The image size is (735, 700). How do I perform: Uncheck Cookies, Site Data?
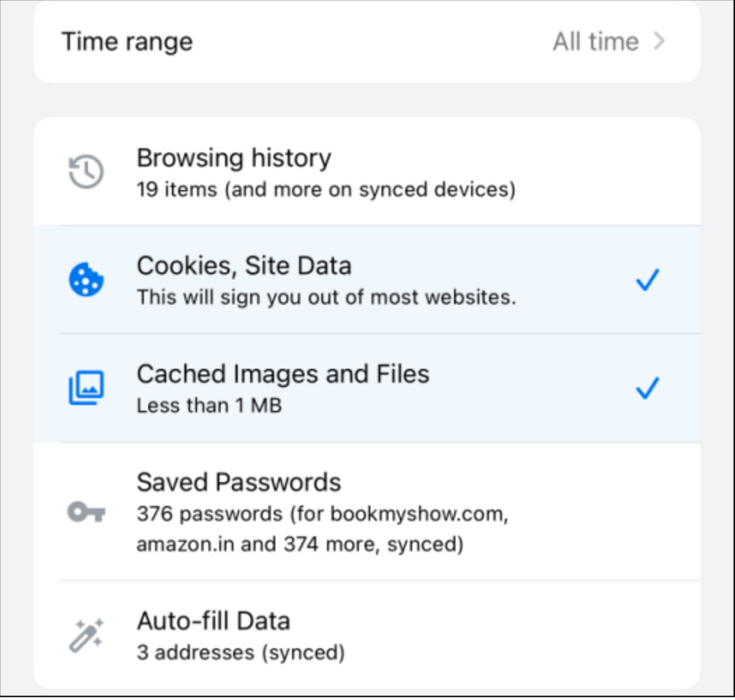point(647,279)
